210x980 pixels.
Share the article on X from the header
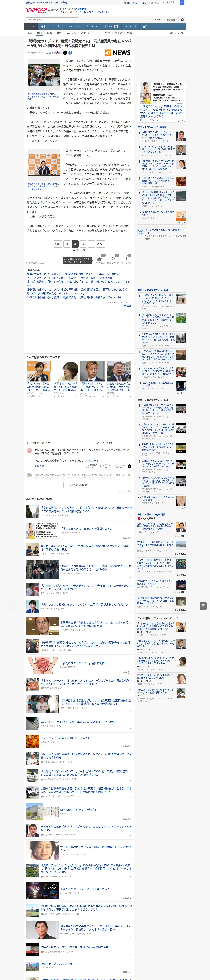tap(65, 53)
